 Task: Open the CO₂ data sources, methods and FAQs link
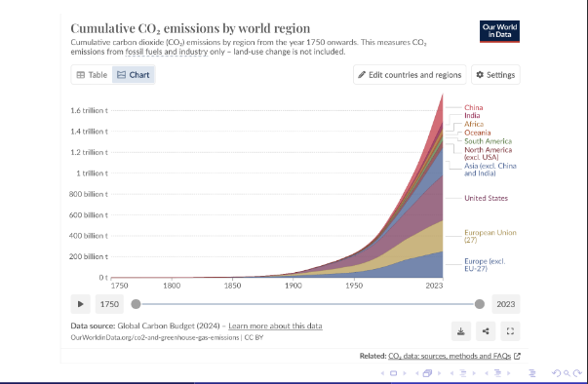[x=450, y=356]
